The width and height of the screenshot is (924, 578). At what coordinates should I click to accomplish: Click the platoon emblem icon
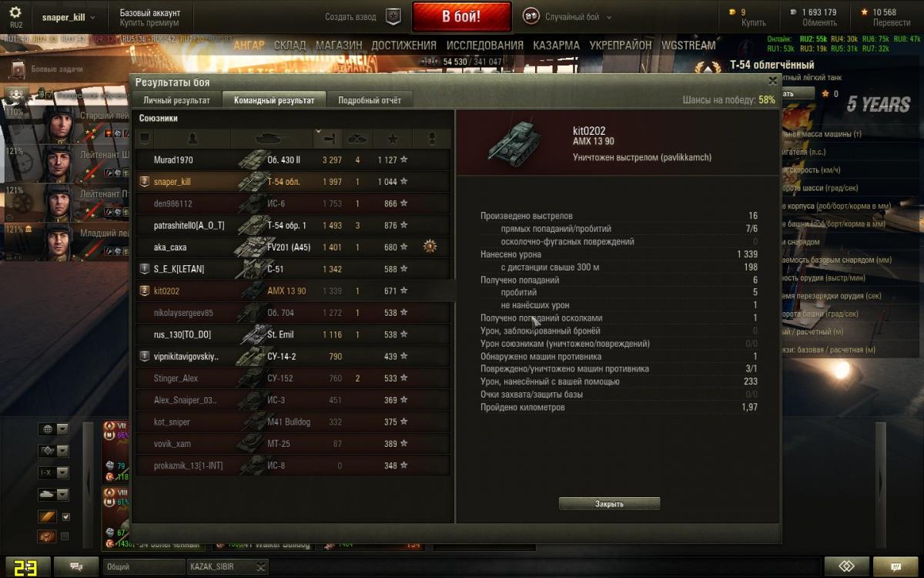pyautogui.click(x=393, y=16)
